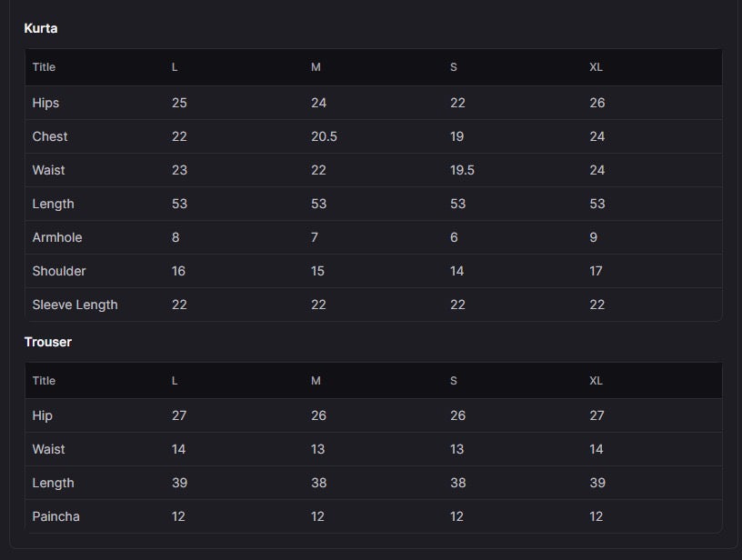Image resolution: width=742 pixels, height=560 pixels.
Task: Click the Trouser section heading
Action: click(48, 342)
